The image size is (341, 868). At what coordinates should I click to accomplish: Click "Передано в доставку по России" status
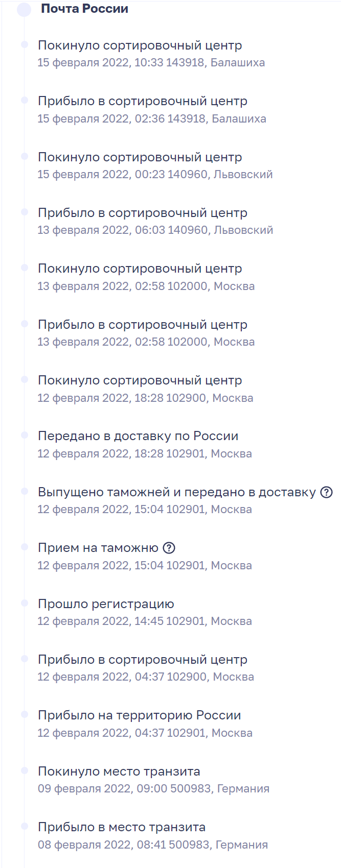[x=138, y=436]
